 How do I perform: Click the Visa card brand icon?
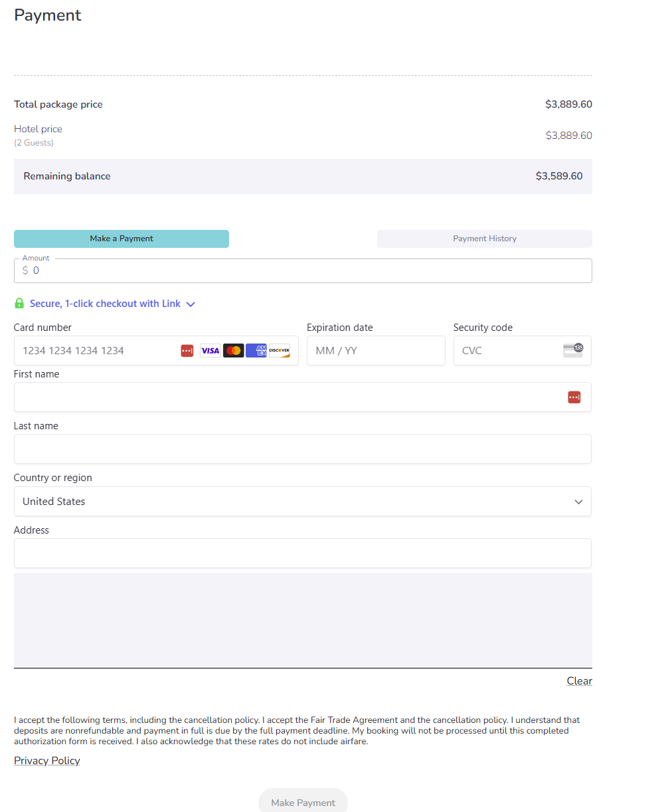point(210,350)
